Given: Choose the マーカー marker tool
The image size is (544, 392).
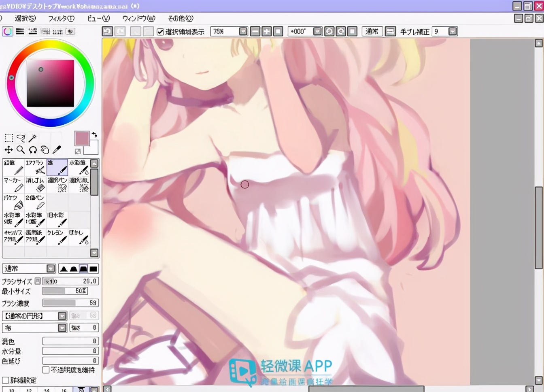Looking at the screenshot, I should (13, 185).
